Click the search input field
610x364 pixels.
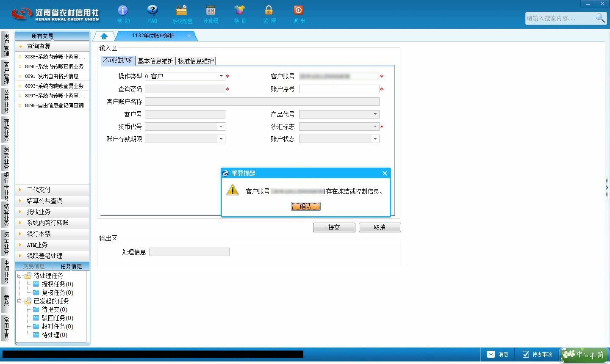click(560, 18)
